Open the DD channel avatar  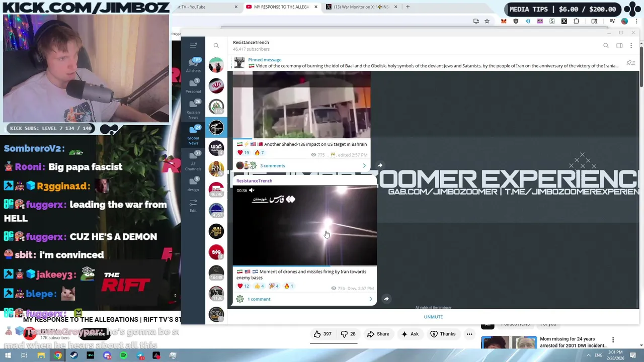click(216, 314)
